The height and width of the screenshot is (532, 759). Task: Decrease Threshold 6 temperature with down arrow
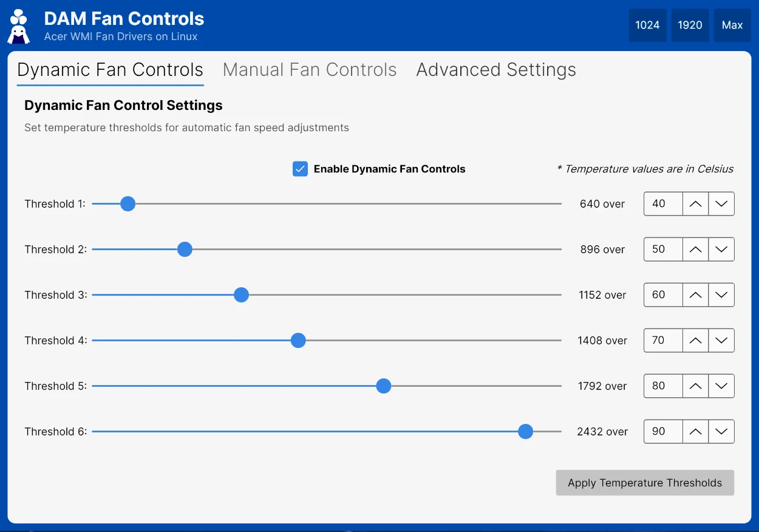tap(721, 432)
